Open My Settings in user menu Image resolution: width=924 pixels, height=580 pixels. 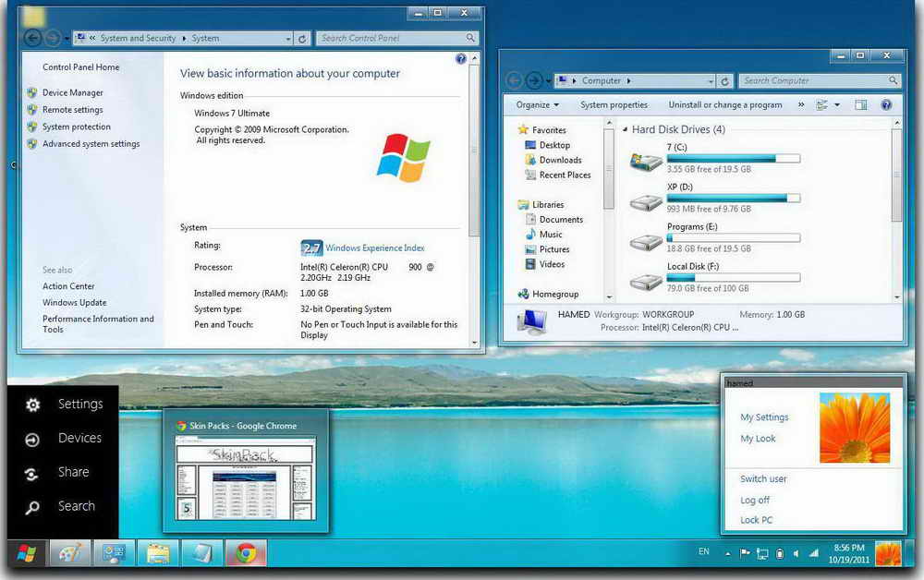click(x=764, y=417)
